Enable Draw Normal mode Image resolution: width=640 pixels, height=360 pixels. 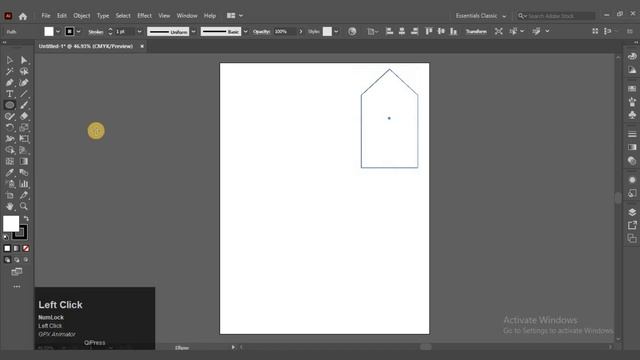7,260
